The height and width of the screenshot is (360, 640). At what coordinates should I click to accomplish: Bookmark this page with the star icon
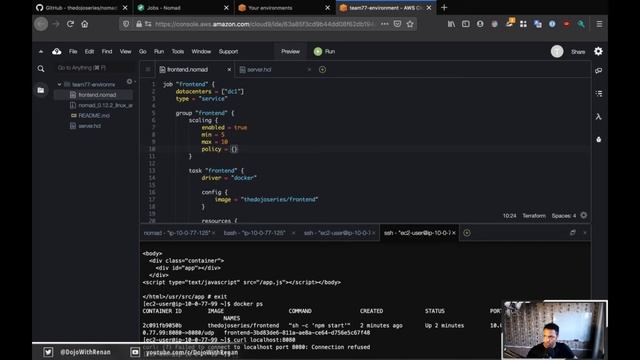(410, 24)
